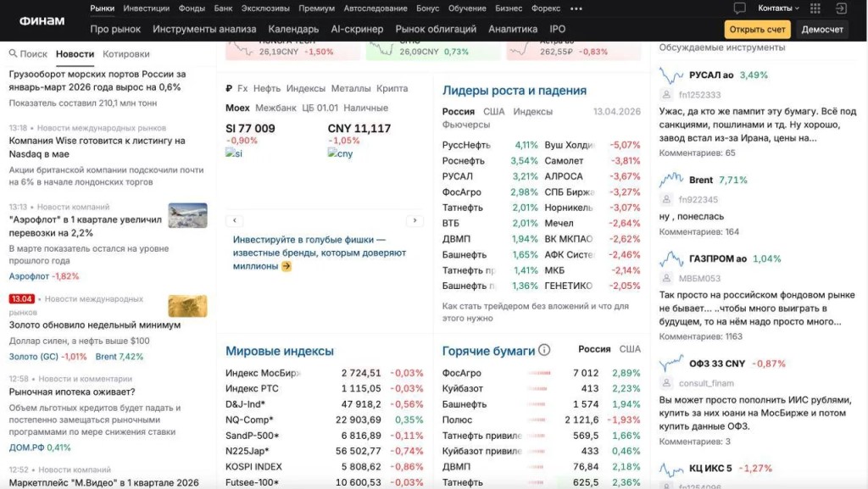Open AI-скринер in the navigation bar
The image size is (868, 489).
pyautogui.click(x=357, y=29)
